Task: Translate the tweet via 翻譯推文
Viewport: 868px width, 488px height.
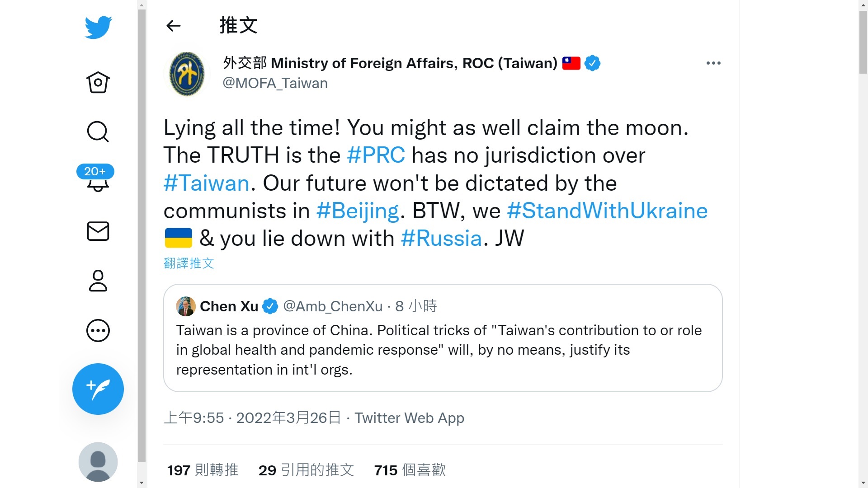Action: point(189,263)
